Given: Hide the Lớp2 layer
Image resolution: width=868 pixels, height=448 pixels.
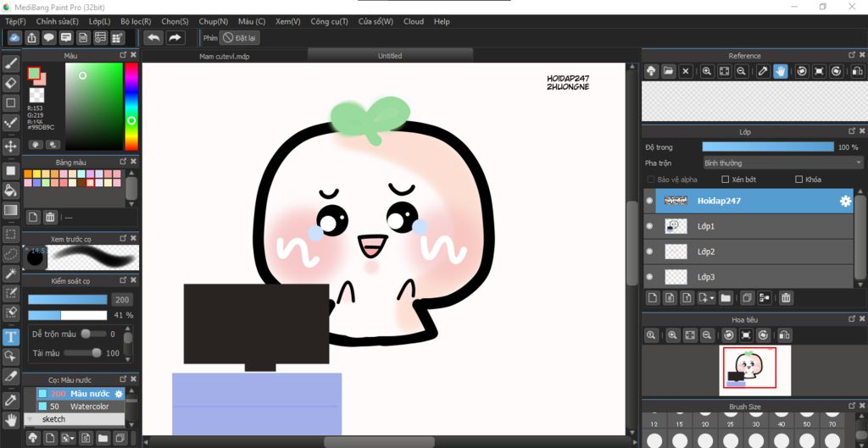Looking at the screenshot, I should pos(649,252).
